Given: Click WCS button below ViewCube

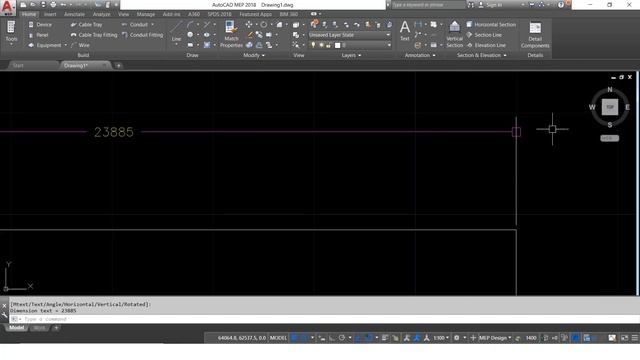Looking at the screenshot, I should (x=609, y=138).
